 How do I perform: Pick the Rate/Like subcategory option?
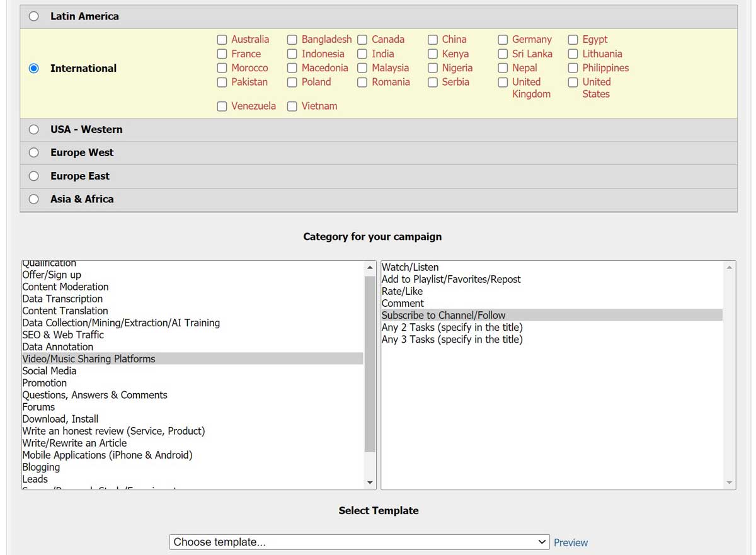[x=402, y=292]
